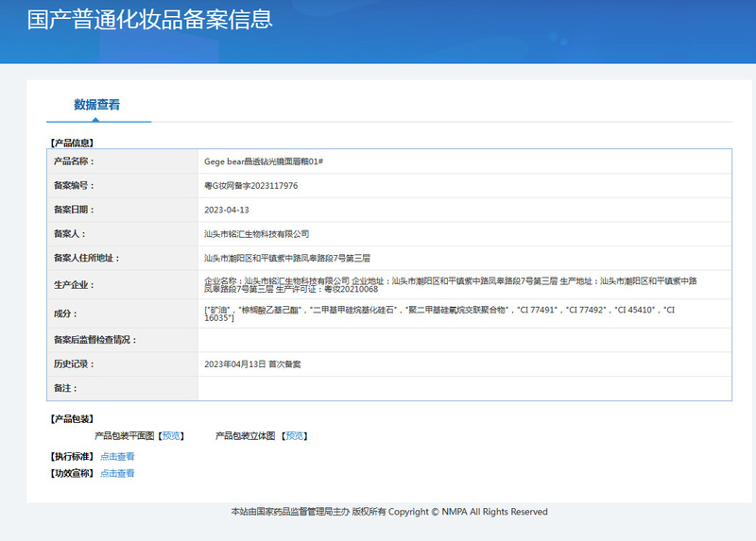Click registration number 粤G妆网备字2023117976
The width and height of the screenshot is (756, 541).
pos(250,186)
